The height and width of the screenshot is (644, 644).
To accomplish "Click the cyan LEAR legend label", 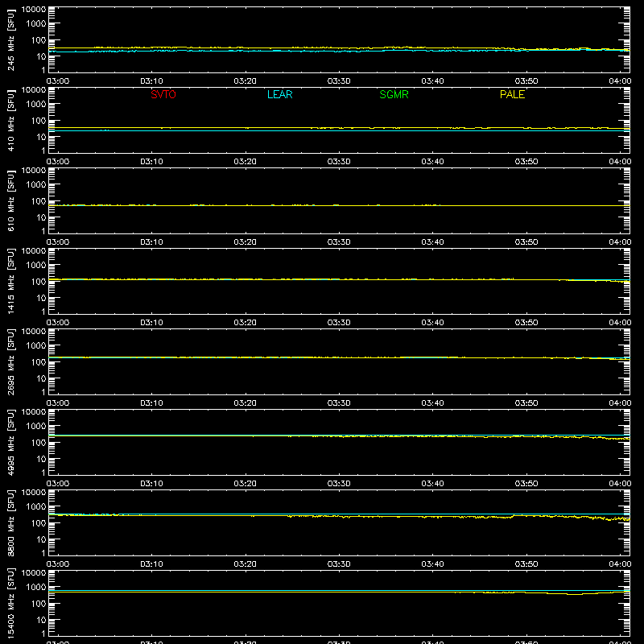I will [279, 94].
